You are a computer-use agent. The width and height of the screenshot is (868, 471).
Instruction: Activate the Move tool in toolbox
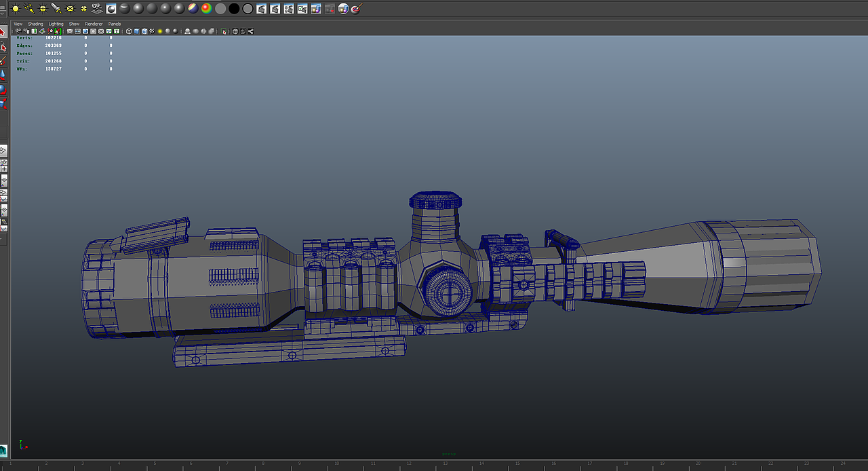click(x=3, y=75)
